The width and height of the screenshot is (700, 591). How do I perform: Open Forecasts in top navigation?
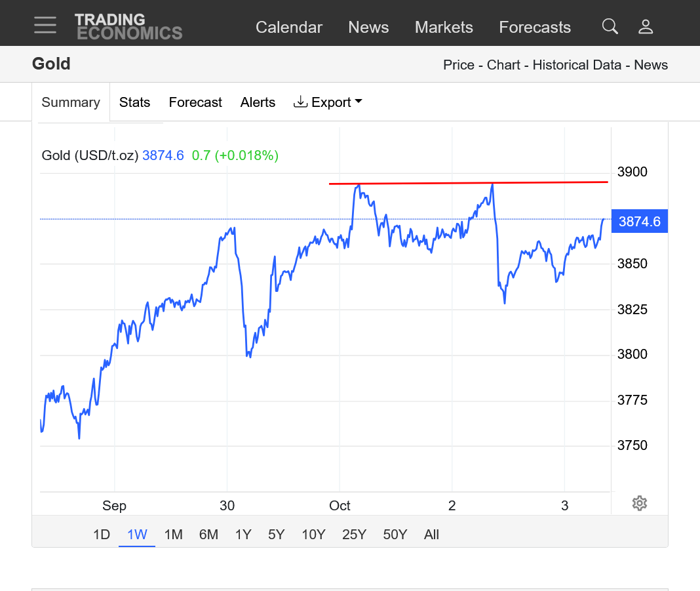(x=535, y=27)
